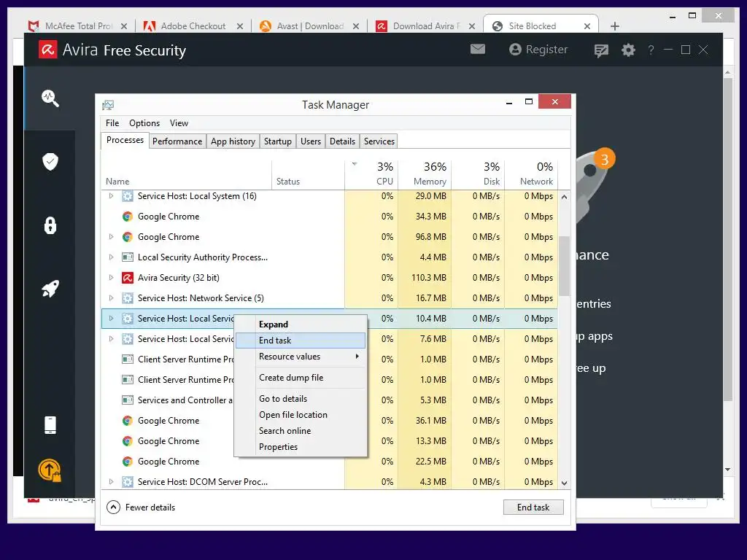
Task: Click the orange upgrade arrow icon in Avira
Action: coord(50,470)
